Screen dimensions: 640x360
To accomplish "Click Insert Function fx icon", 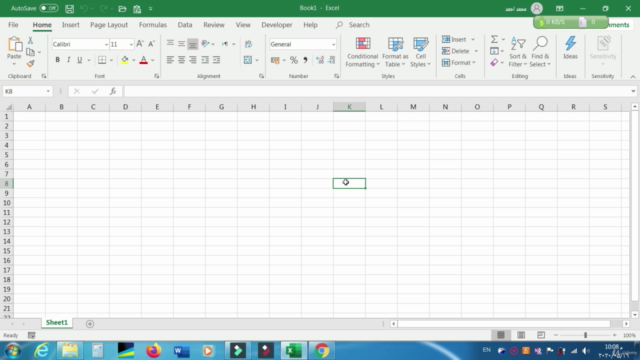I will click(113, 91).
